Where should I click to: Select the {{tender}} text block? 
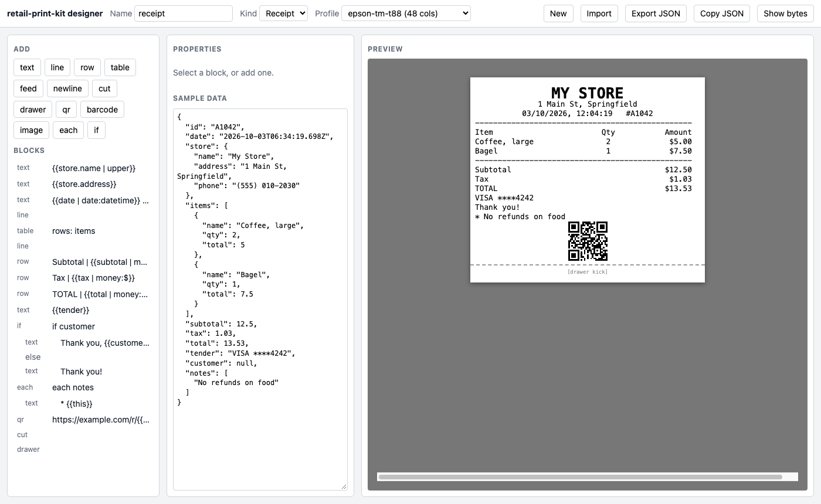click(83, 310)
